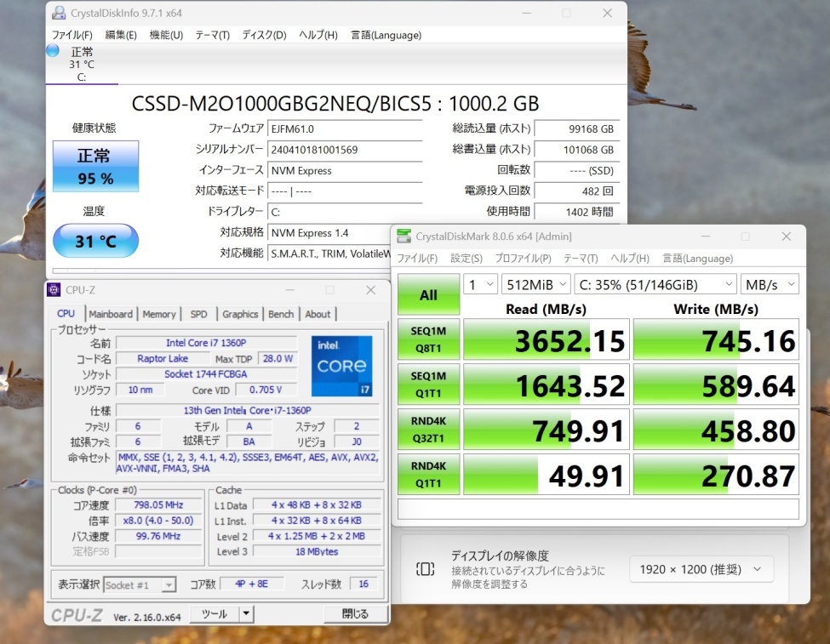The width and height of the screenshot is (830, 644).
Task: Click the display resolution monitor icon
Action: [426, 569]
